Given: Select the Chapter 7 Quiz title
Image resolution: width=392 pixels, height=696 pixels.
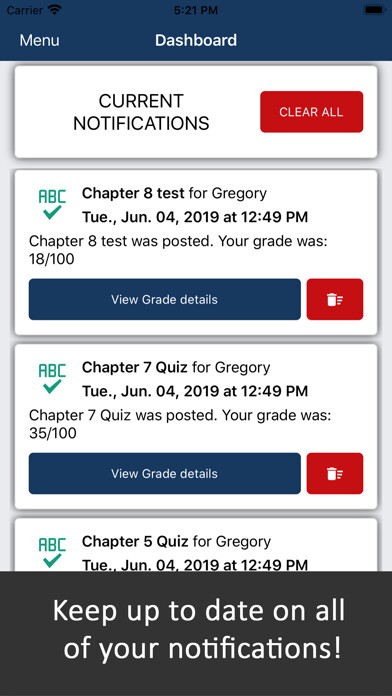Looking at the screenshot, I should (x=135, y=368).
